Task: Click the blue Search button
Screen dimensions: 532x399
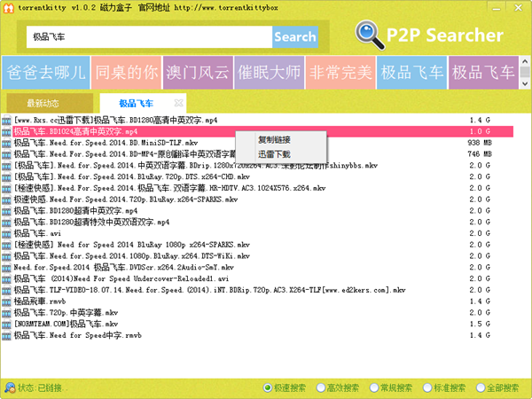Action: [x=295, y=36]
